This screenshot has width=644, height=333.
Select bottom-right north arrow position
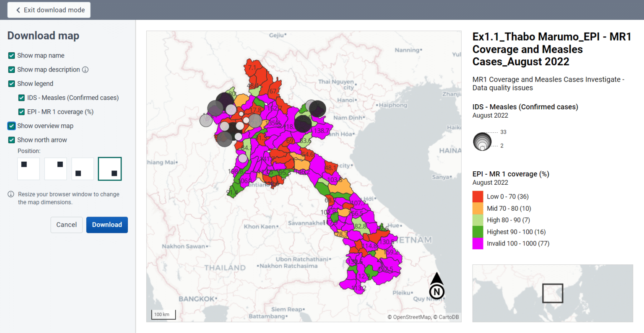click(x=110, y=169)
